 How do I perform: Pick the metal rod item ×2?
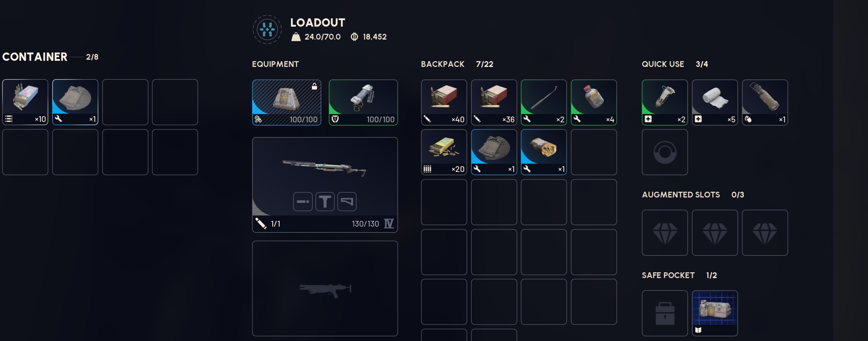click(x=543, y=103)
